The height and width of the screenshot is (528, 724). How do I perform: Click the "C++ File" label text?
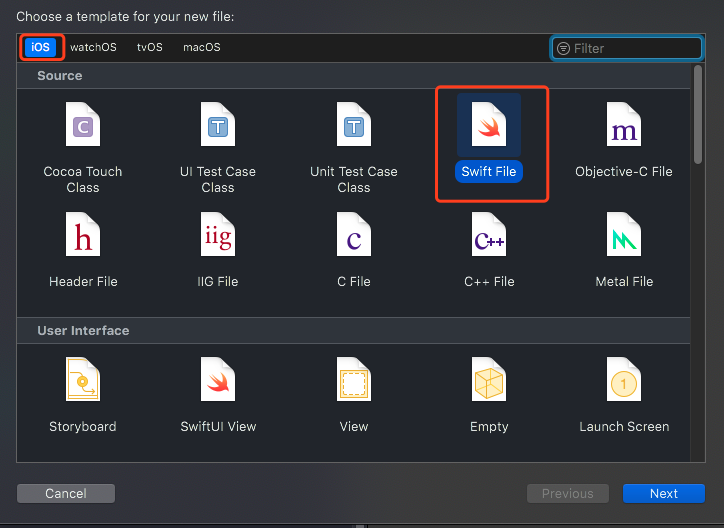coord(489,282)
